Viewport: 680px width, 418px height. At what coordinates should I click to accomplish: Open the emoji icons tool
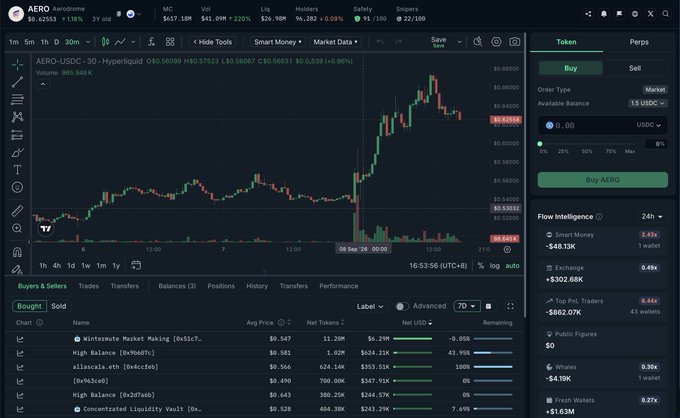tap(17, 187)
